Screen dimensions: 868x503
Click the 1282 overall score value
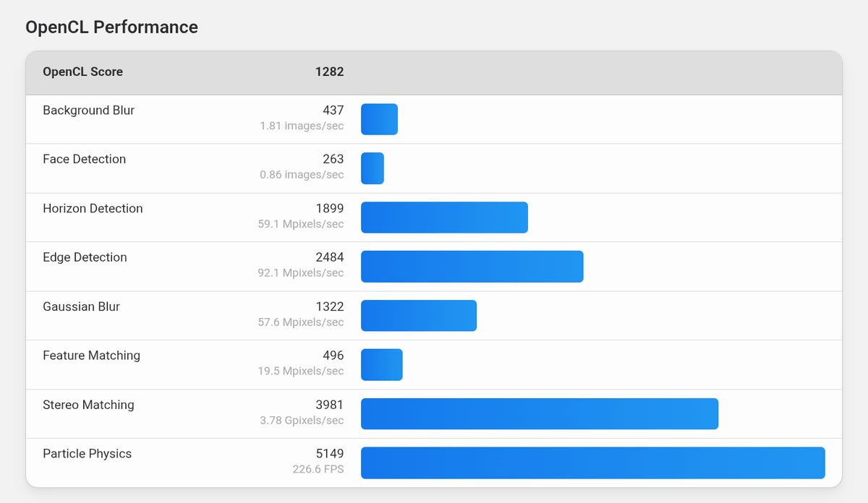pyautogui.click(x=329, y=72)
